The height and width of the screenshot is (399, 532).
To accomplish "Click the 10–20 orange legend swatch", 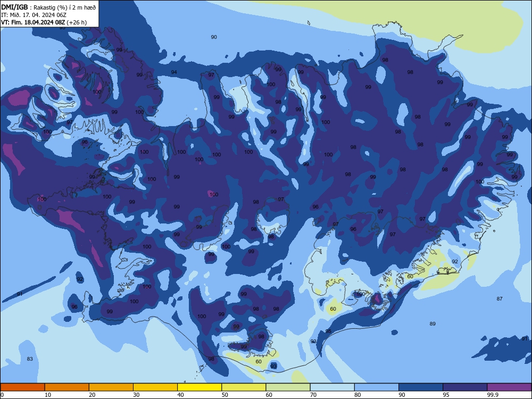I will pyautogui.click(x=67, y=387).
